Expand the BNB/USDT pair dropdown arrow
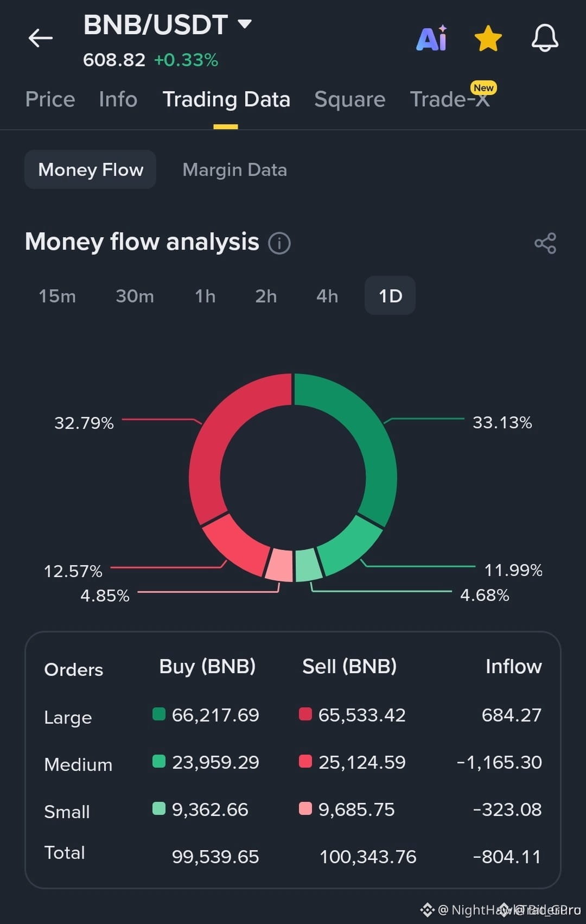Screen dimensions: 586x924 [x=245, y=24]
